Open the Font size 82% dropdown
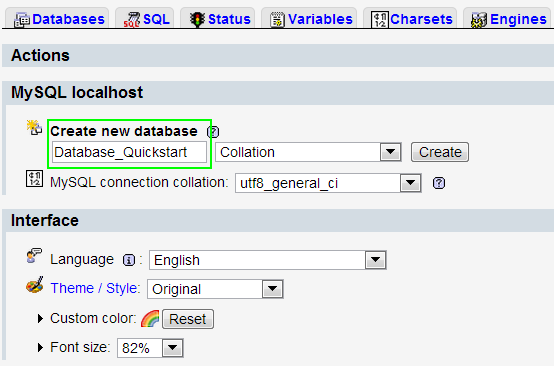 pyautogui.click(x=150, y=348)
